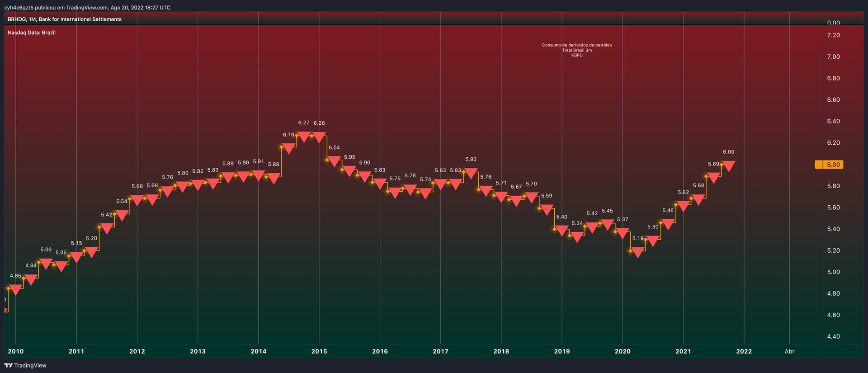Select the 5.06 data label
The image size is (868, 373).
[61, 253]
